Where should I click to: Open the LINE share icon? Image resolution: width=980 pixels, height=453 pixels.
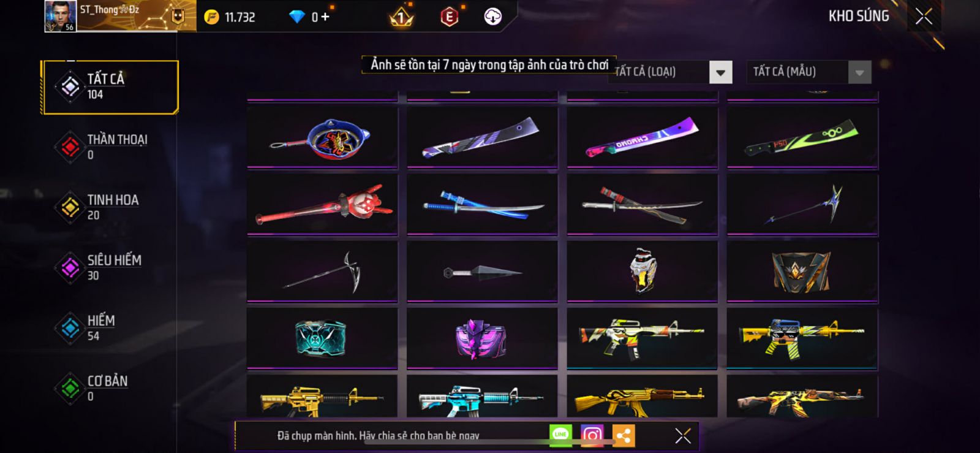coord(560,435)
